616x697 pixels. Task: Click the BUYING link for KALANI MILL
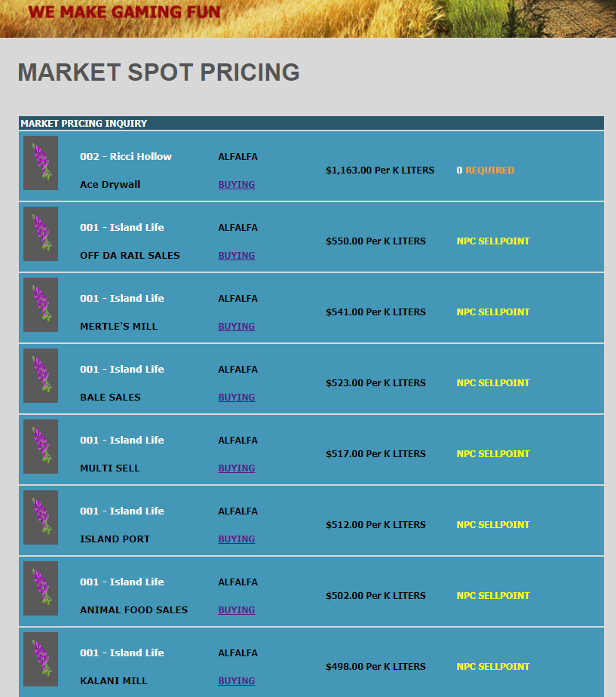pyautogui.click(x=237, y=681)
